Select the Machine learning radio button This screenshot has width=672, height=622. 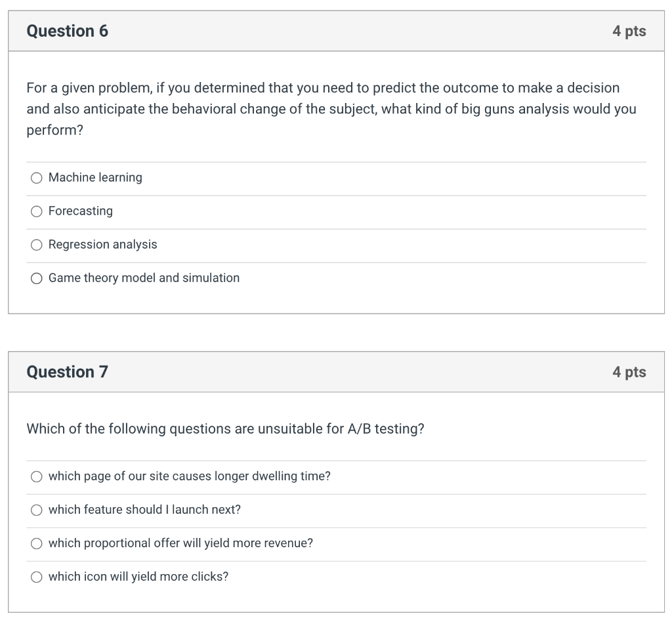click(x=37, y=178)
